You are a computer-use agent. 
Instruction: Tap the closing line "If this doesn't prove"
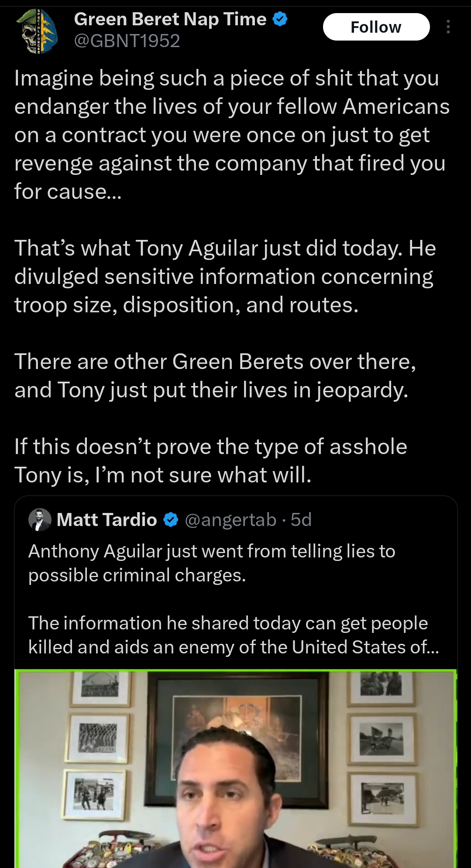[x=211, y=461]
